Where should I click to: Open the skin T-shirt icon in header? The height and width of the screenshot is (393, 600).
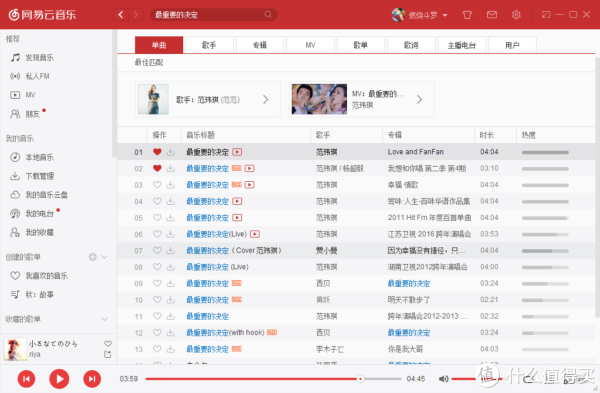pos(467,15)
